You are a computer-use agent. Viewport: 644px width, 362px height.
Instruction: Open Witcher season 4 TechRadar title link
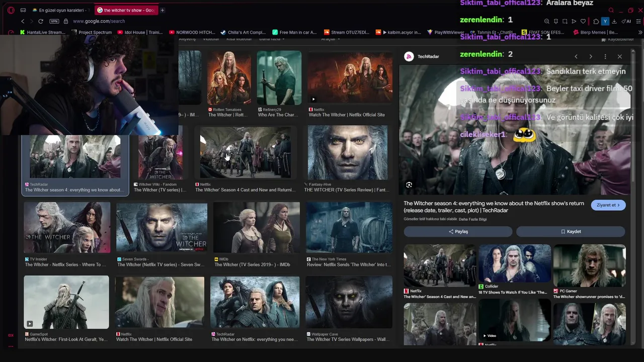pos(494,207)
